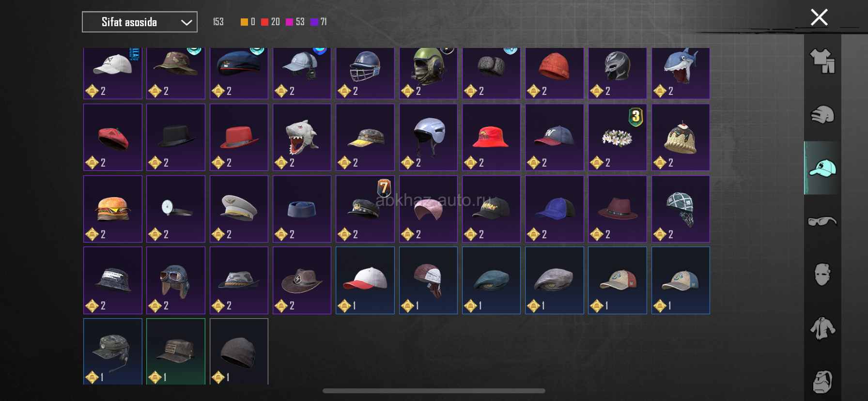Select the teal cap headwear tab

tap(822, 168)
